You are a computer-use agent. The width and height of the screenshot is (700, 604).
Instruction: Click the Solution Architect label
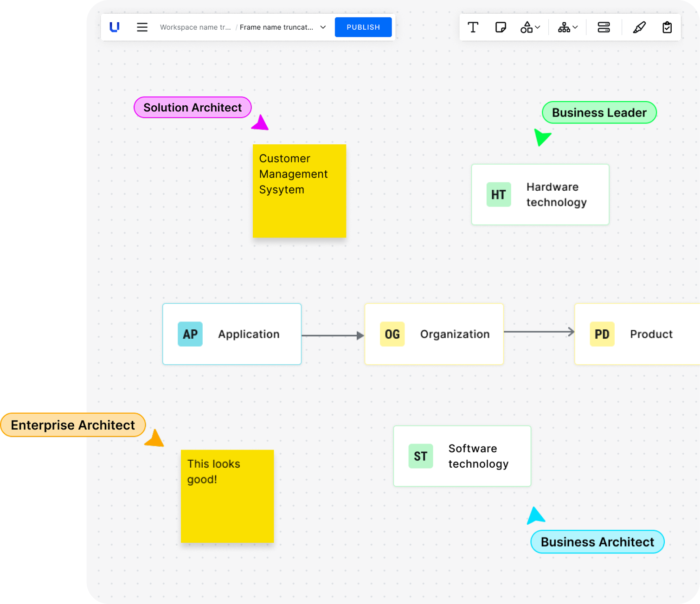[x=193, y=108]
